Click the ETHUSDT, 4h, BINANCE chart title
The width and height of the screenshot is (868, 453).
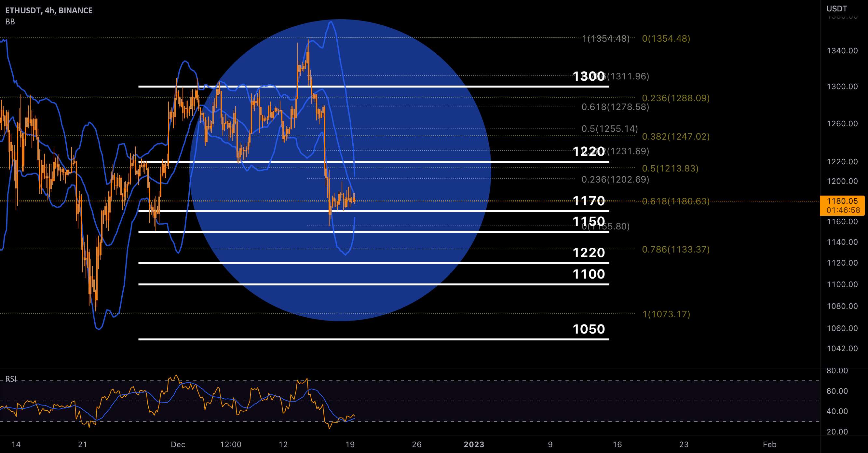tap(49, 10)
